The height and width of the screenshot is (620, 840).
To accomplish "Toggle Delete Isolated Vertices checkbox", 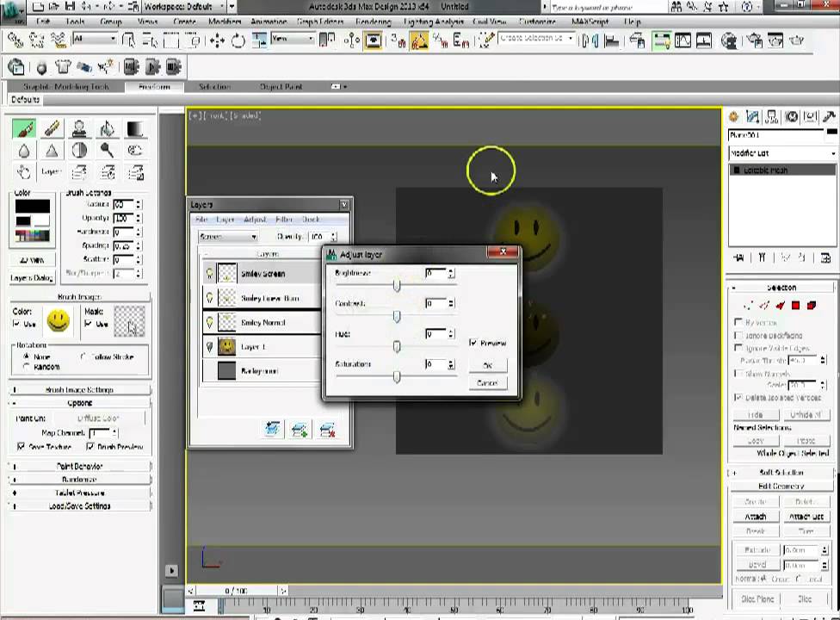I will 738,398.
